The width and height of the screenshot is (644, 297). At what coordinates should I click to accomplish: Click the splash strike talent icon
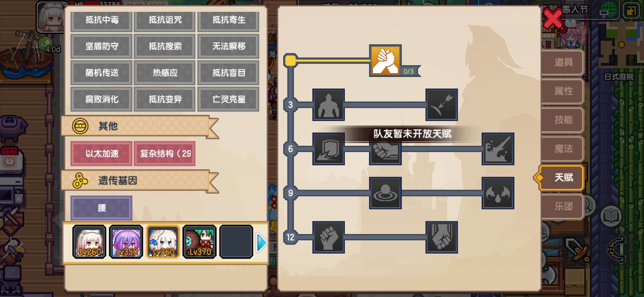498,149
